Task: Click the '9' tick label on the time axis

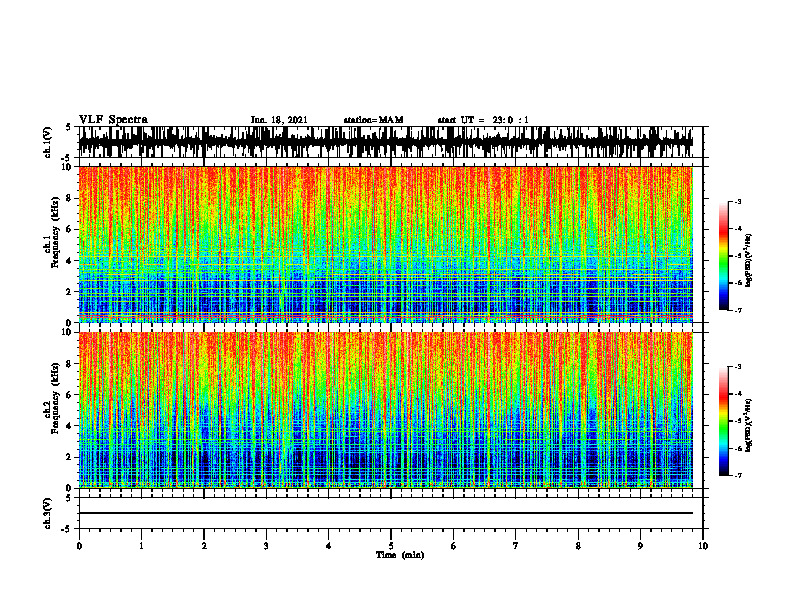Action: 640,546
